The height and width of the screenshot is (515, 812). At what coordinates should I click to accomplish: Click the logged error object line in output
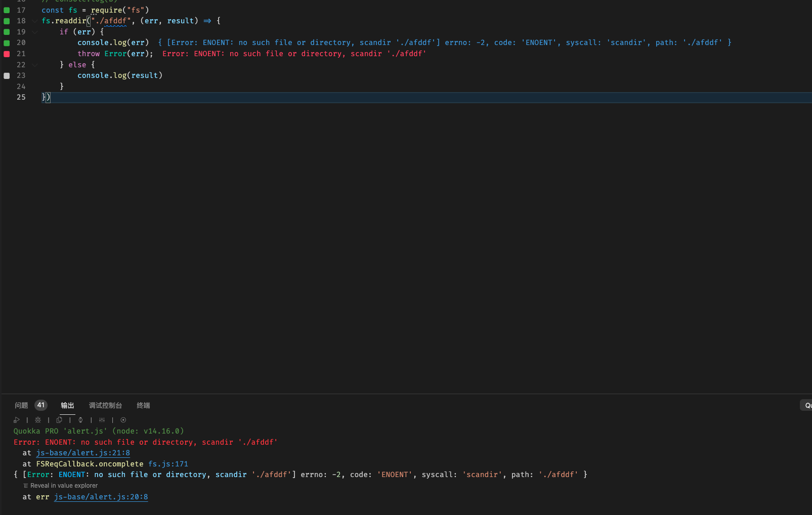click(x=301, y=475)
